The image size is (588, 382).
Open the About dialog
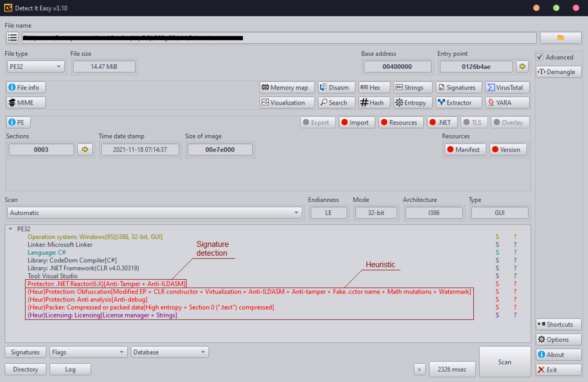pyautogui.click(x=558, y=354)
